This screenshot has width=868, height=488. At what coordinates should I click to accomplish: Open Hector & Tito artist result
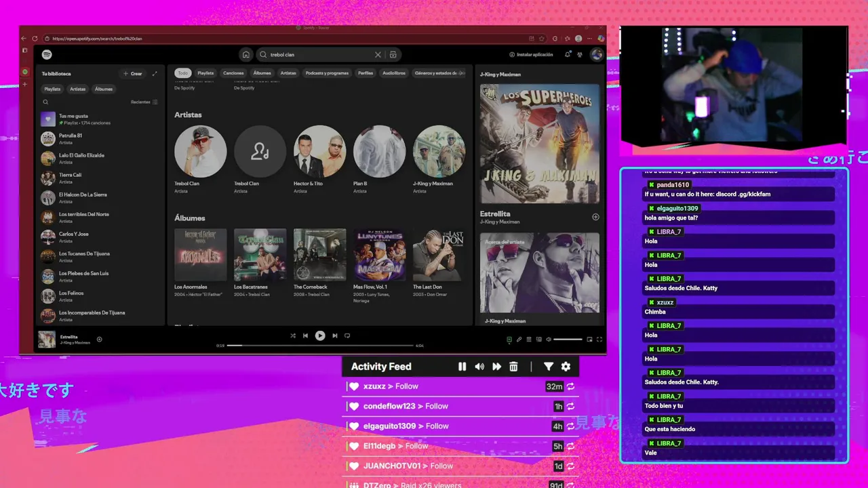click(319, 159)
